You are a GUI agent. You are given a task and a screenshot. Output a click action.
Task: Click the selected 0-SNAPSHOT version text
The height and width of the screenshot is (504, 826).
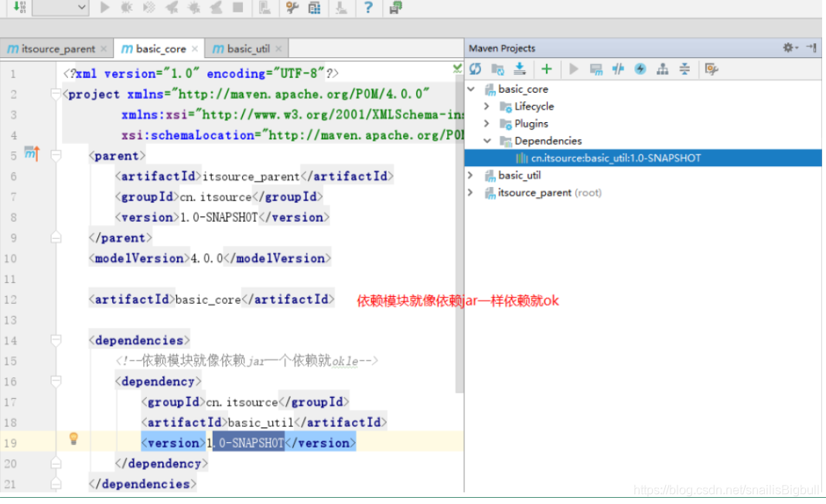248,443
